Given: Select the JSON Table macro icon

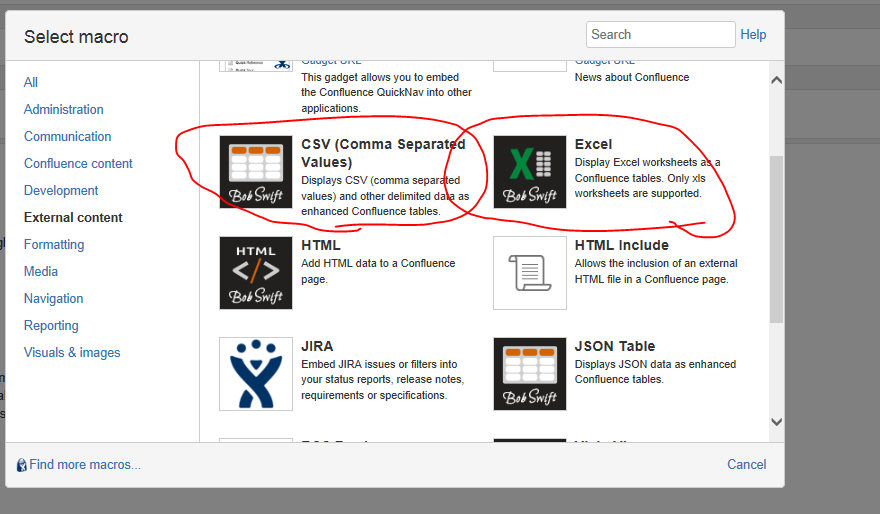Looking at the screenshot, I should (530, 374).
